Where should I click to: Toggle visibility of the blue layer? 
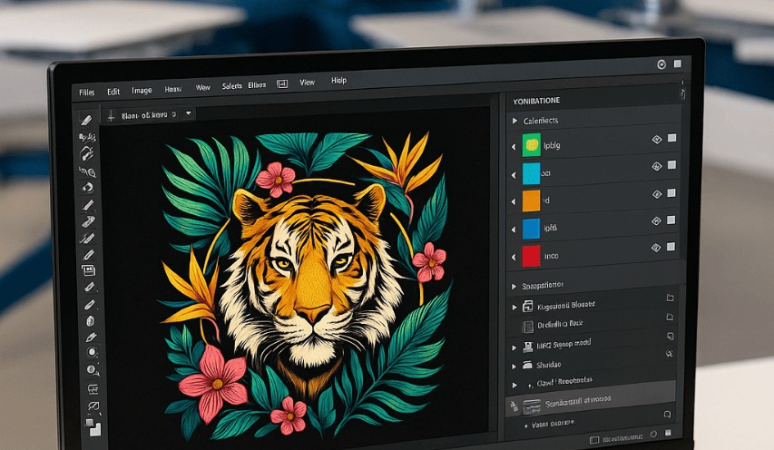coord(656,221)
